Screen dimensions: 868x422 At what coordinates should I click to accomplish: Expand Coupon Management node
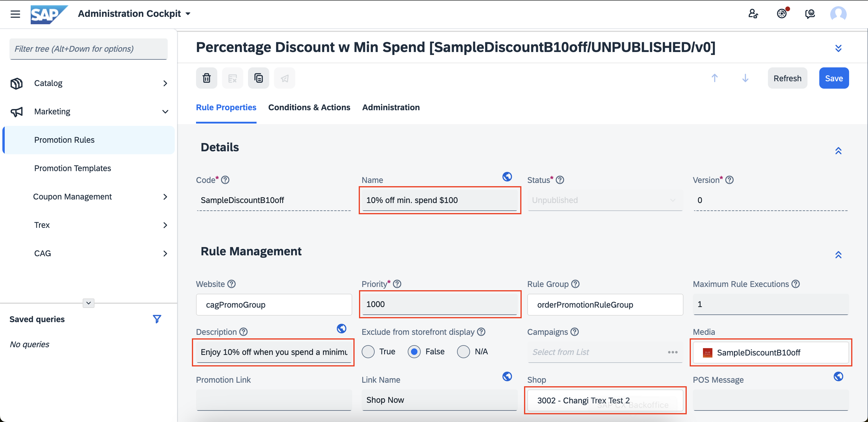(x=165, y=197)
